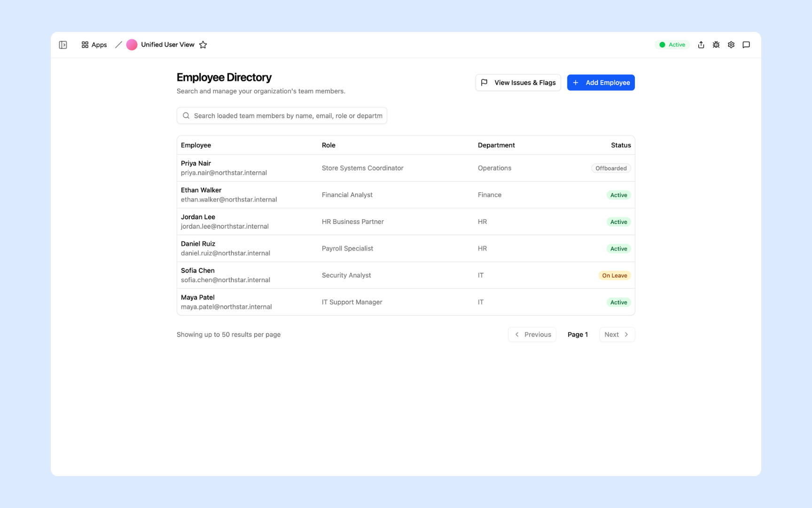Click the Security Analyst role
Screen dimensions: 812x508
pyautogui.click(x=346, y=275)
